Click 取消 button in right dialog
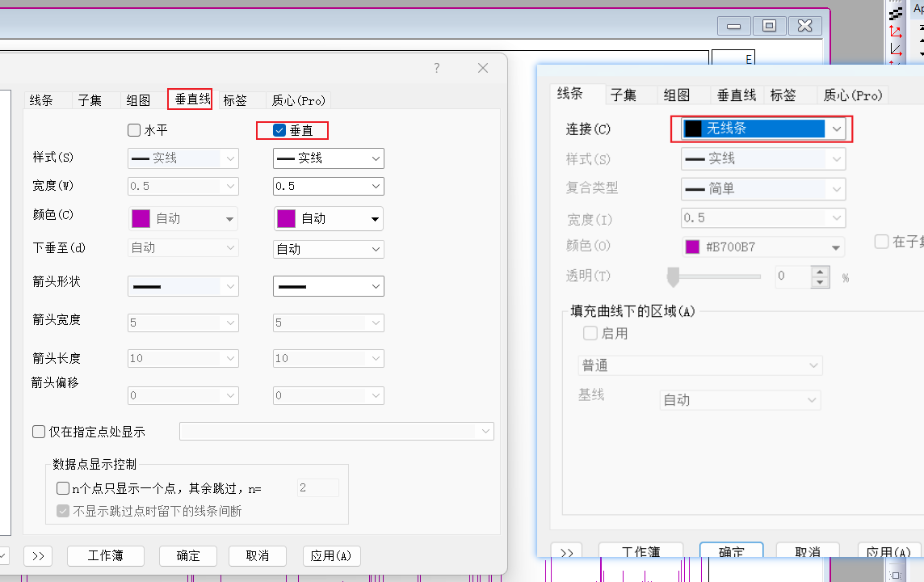Viewport: 924px width, 582px height. pos(808,550)
